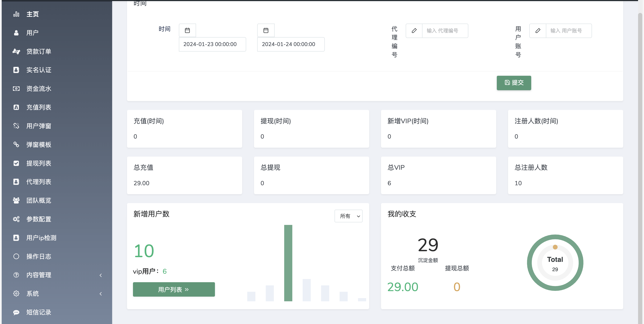Click the loan orders sidebar icon
644x324 pixels.
(x=16, y=52)
